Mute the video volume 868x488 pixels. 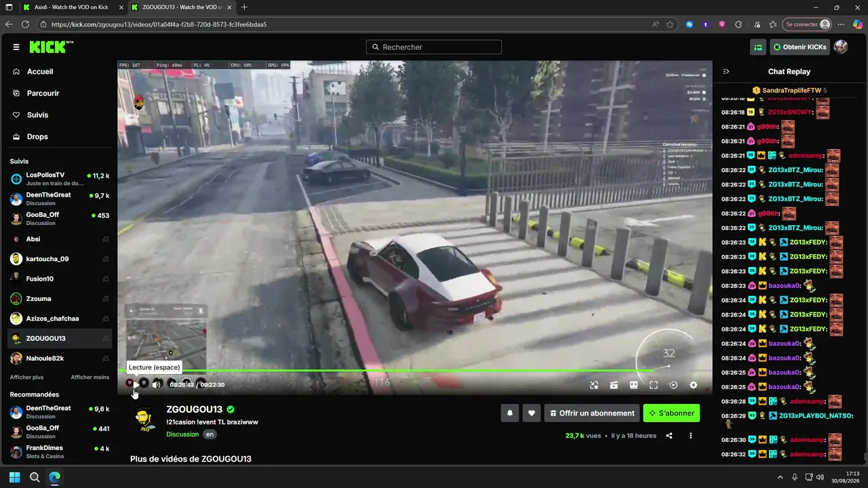tap(157, 384)
